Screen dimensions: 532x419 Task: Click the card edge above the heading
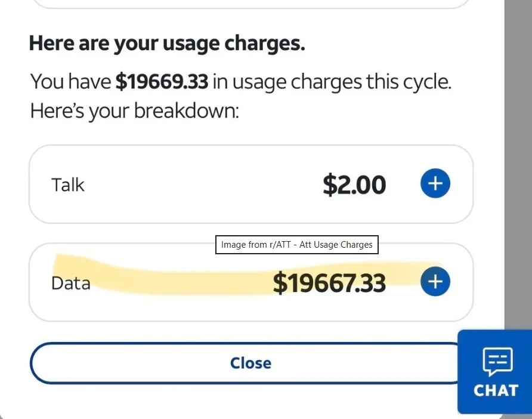(x=250, y=7)
